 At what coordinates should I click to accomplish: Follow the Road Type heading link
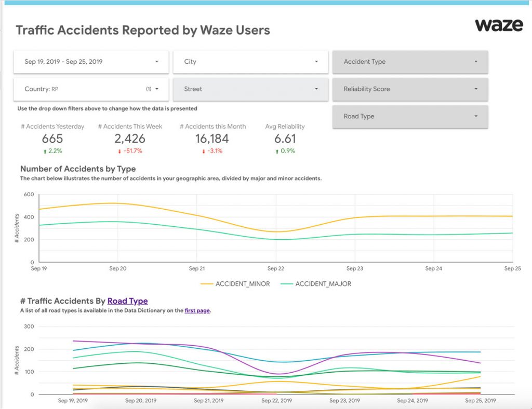coord(127,301)
